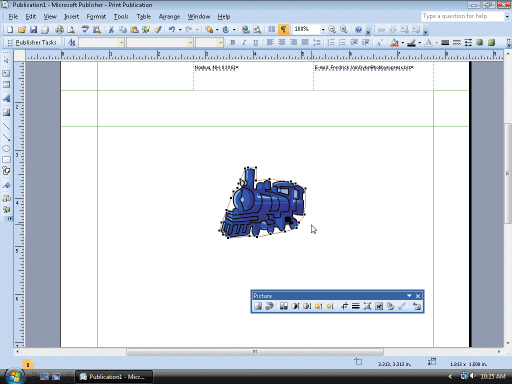Screen dimensions: 512x384
Task: Click the Crop tool in Picture toolbar
Action: pyautogui.click(x=344, y=306)
